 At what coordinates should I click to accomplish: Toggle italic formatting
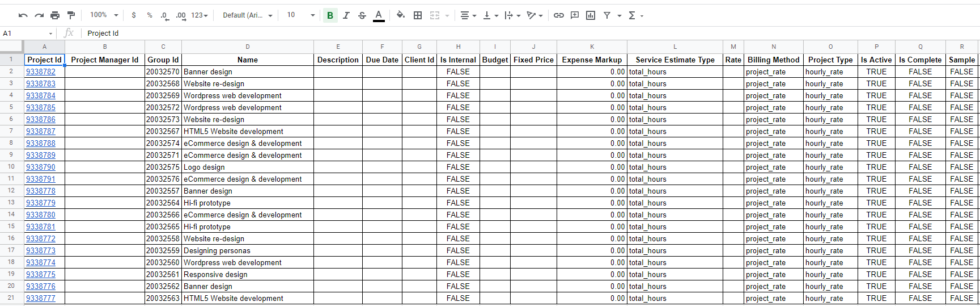[346, 15]
